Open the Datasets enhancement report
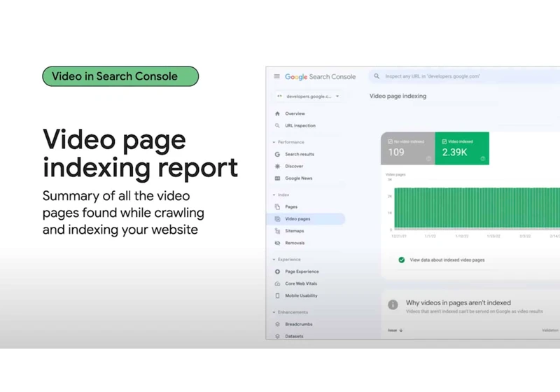The image size is (560, 392). (x=294, y=336)
